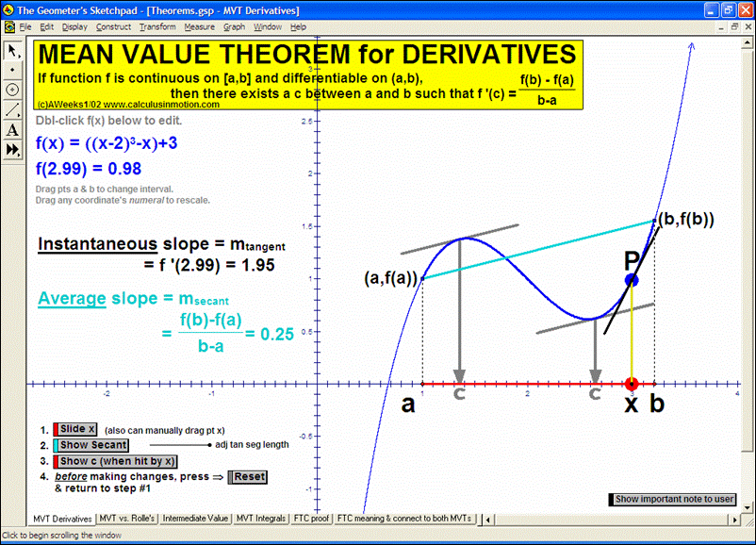Click the Sketchpad icon in the title bar
Screen dimensions: 756x545
pos(8,8)
